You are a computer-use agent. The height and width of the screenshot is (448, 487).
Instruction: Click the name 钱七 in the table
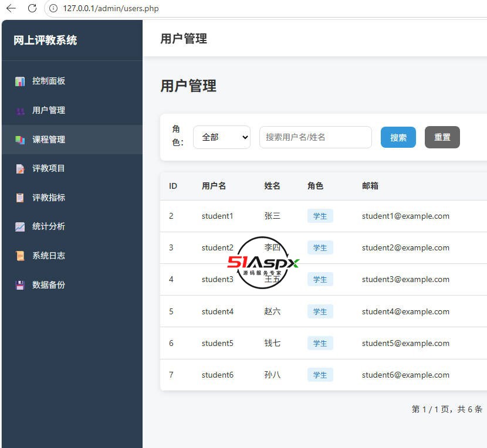(x=272, y=343)
